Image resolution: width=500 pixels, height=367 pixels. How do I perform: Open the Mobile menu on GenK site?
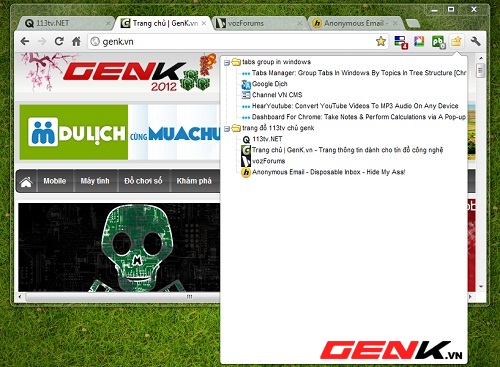tap(55, 181)
